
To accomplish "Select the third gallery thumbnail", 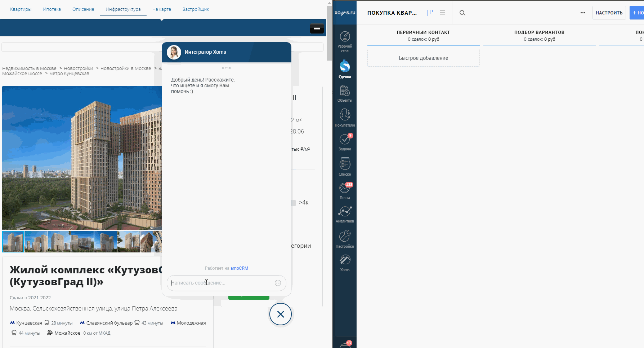I will (59, 241).
